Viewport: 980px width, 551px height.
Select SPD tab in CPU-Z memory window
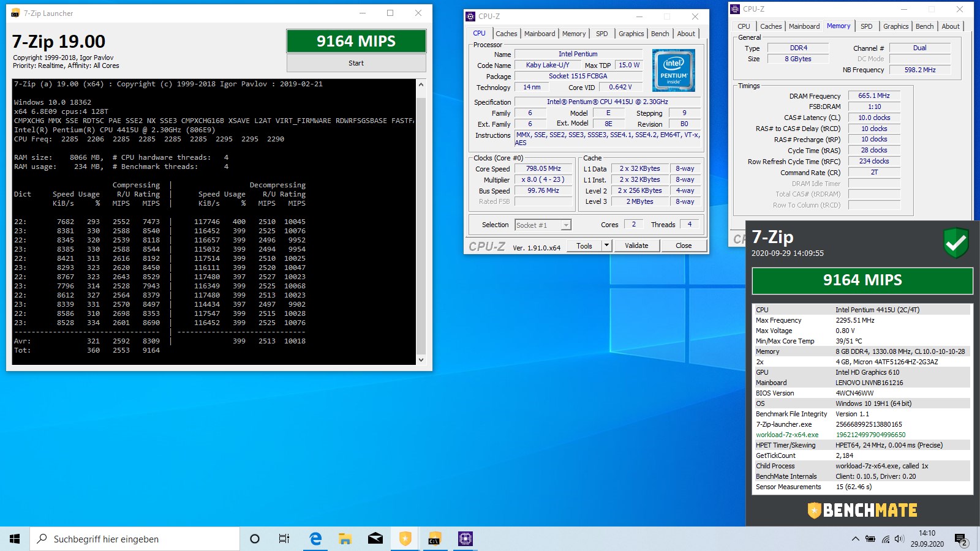tap(867, 26)
